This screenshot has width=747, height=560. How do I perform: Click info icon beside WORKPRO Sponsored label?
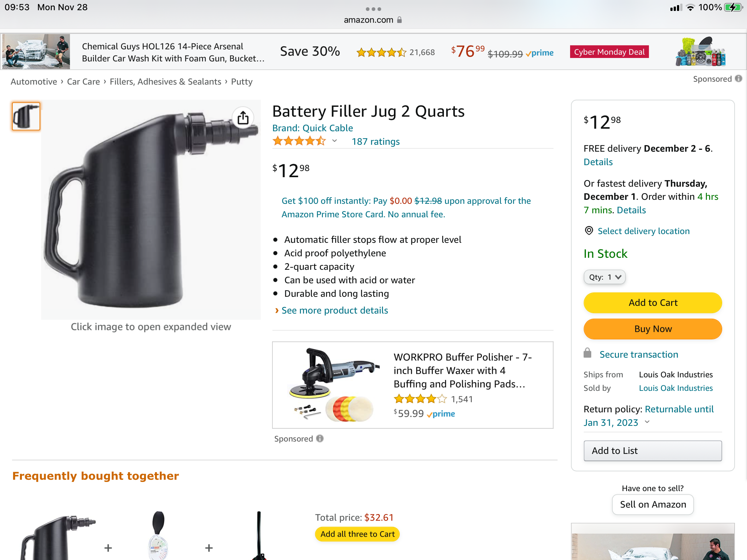click(320, 439)
